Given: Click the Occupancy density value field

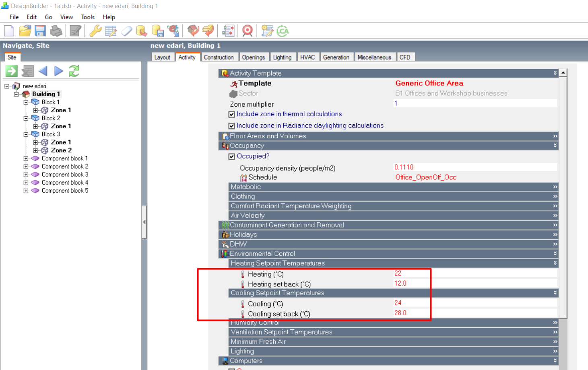Looking at the screenshot, I should (475, 167).
